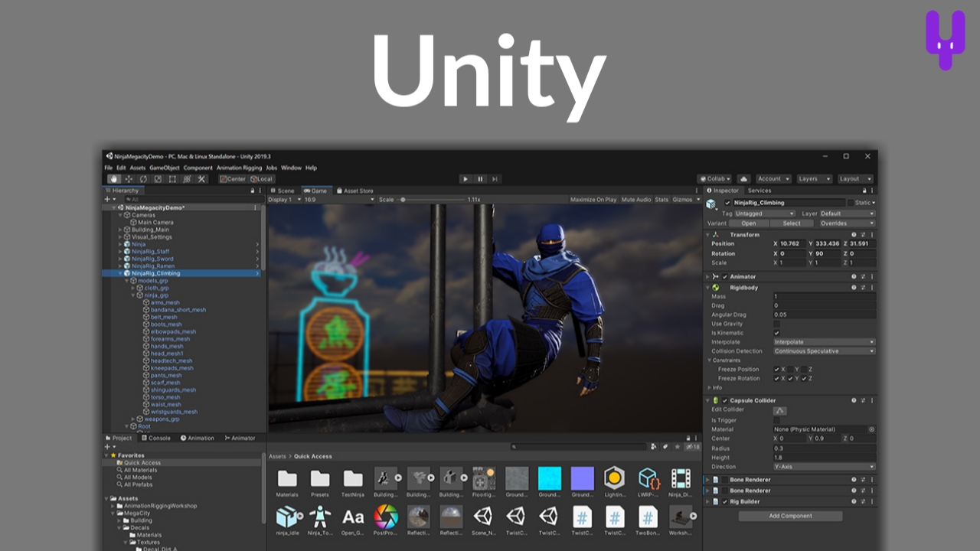Open the GameObject menu
The height and width of the screenshot is (551, 980).
point(165,168)
